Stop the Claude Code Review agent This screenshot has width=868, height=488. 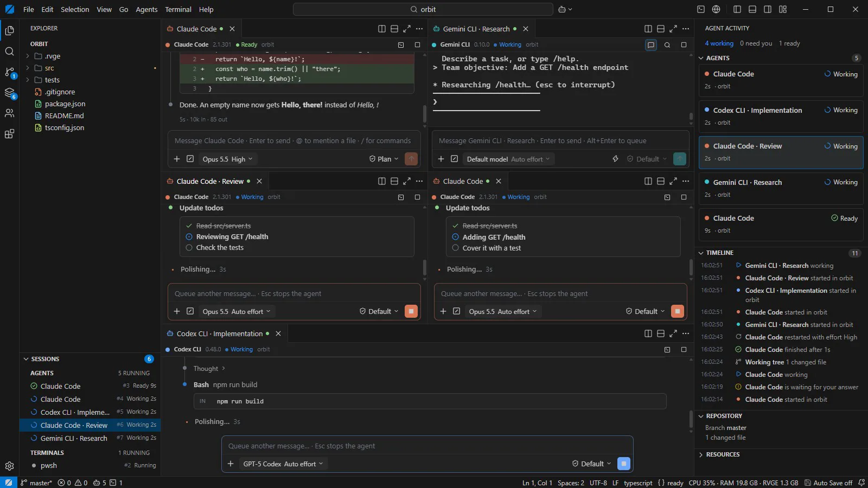411,311
